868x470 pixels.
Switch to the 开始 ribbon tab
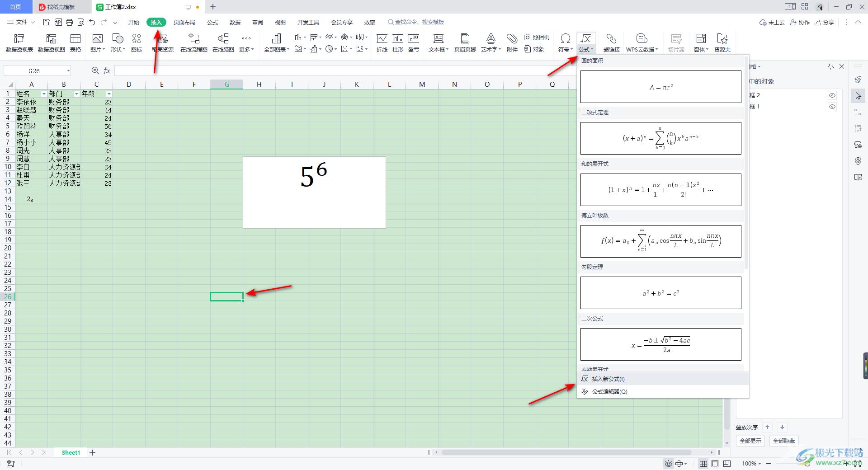pyautogui.click(x=134, y=22)
